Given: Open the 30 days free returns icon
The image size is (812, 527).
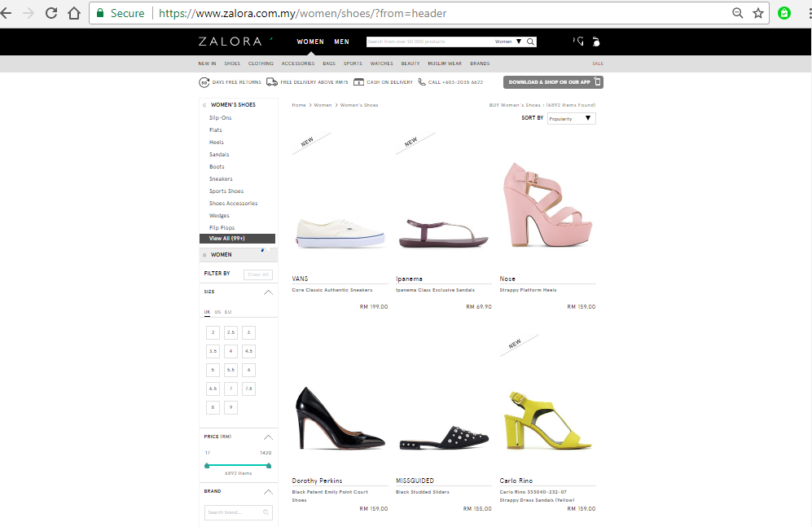Looking at the screenshot, I should [204, 82].
